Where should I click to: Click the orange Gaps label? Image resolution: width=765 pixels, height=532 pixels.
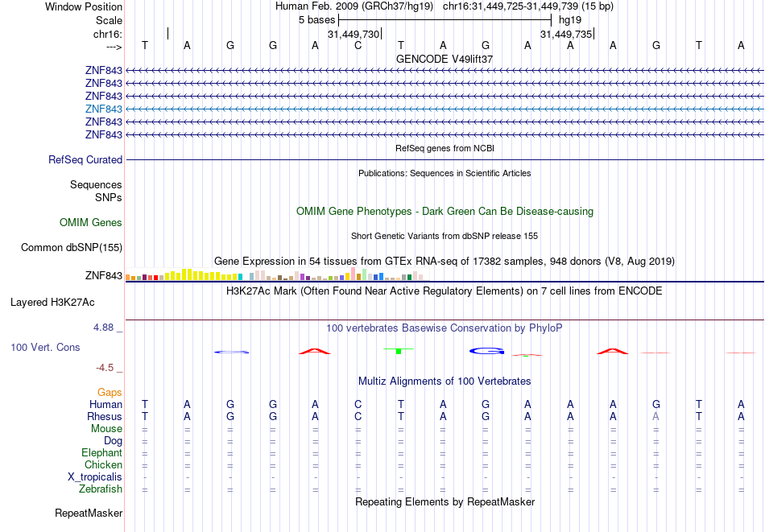pos(110,392)
